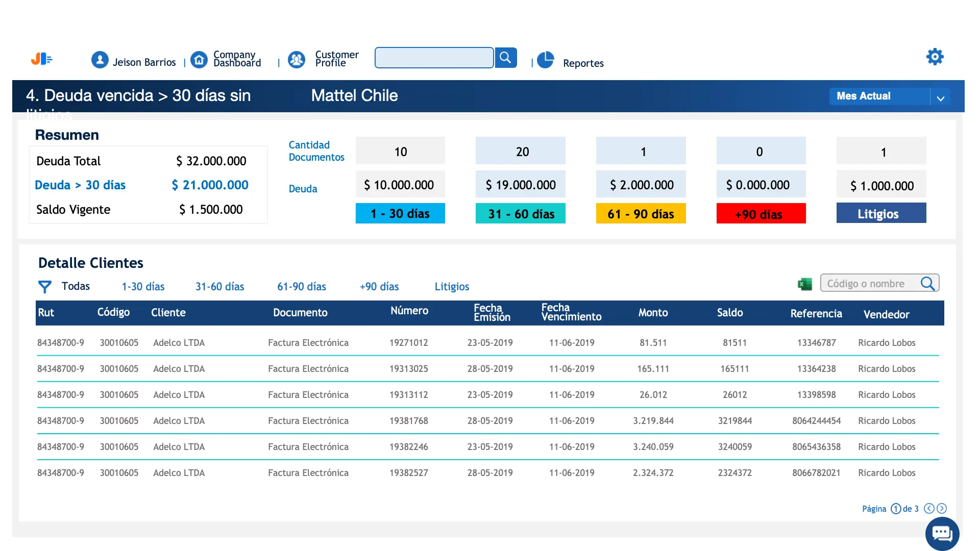
Task: Open the chat bubble widget
Action: (x=942, y=534)
